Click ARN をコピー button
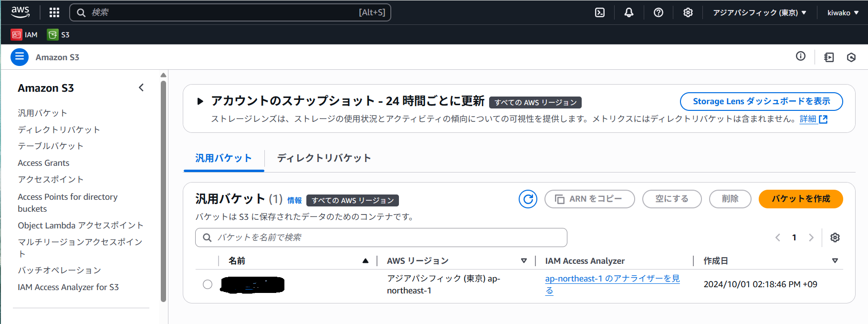868x324 pixels. click(x=589, y=199)
